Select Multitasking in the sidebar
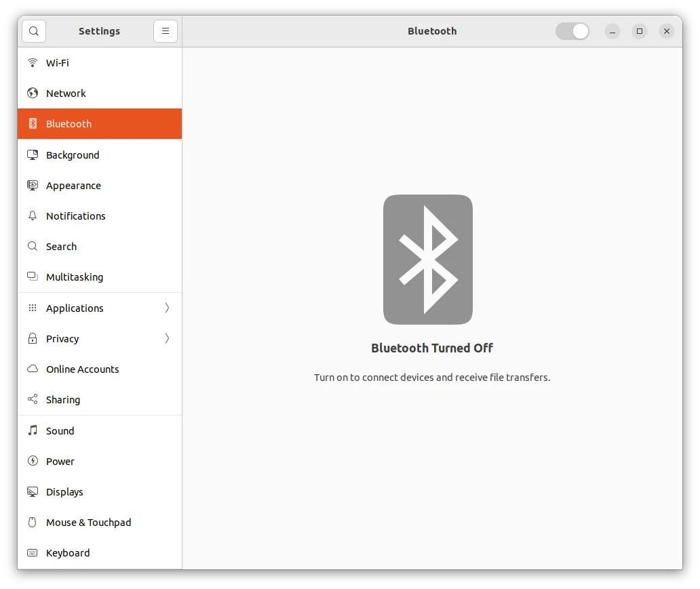Viewport: 700px width, 589px height. pyautogui.click(x=100, y=277)
